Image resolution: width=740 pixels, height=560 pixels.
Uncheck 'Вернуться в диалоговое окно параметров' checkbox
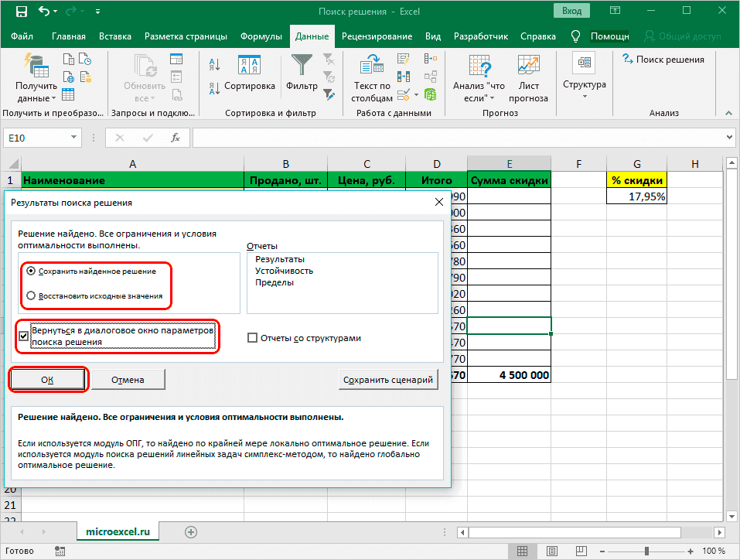24,336
